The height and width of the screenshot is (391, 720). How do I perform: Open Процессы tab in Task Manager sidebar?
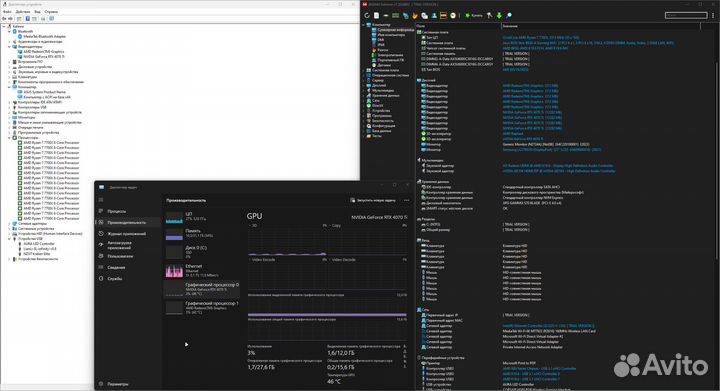pos(117,211)
